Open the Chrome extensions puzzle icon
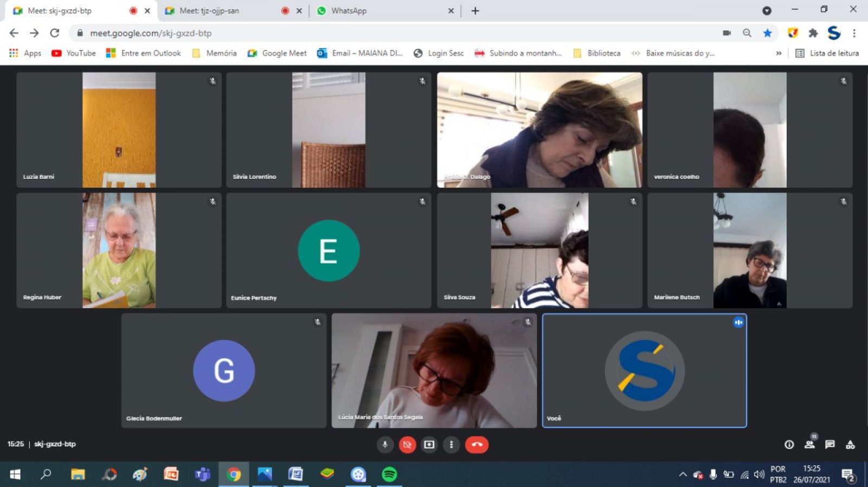This screenshot has width=868, height=487. point(813,33)
